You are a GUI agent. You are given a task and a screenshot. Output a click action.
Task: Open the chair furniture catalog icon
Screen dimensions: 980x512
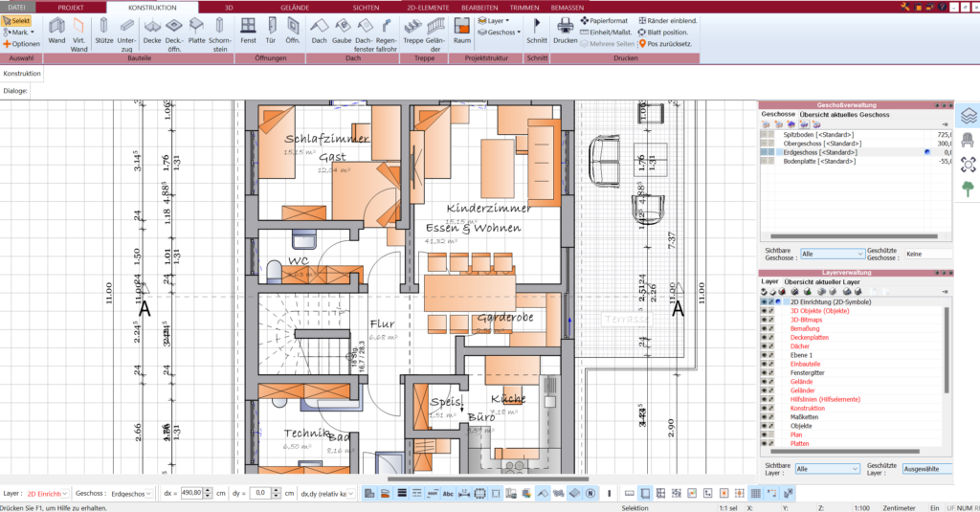pyautogui.click(x=968, y=139)
